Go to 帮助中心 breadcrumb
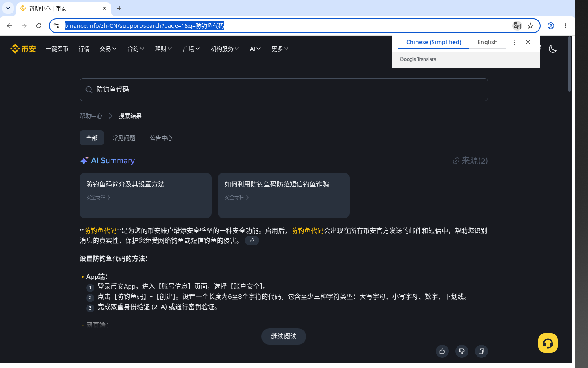This screenshot has width=588, height=368. click(x=91, y=116)
